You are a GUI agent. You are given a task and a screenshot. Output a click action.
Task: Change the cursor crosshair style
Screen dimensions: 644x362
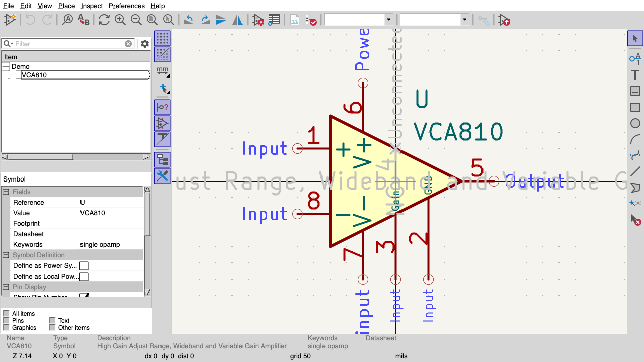tap(163, 88)
